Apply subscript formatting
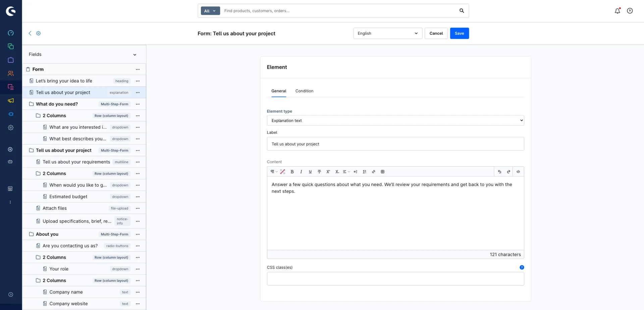644x310 pixels. pyautogui.click(x=337, y=172)
